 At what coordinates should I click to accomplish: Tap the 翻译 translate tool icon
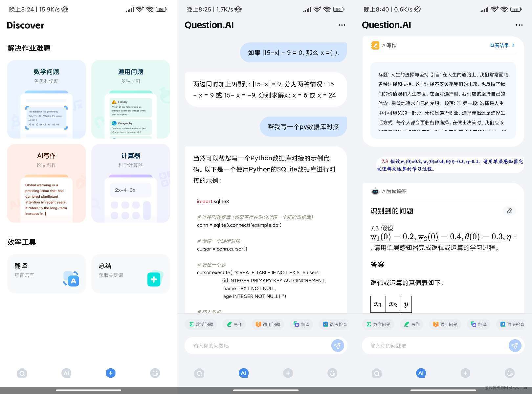(71, 279)
